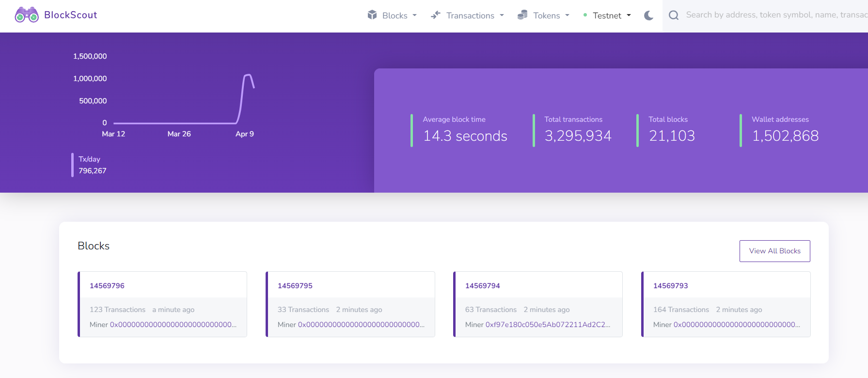Open miner address of block 14569795
Image resolution: width=868 pixels, height=378 pixels.
point(361,325)
